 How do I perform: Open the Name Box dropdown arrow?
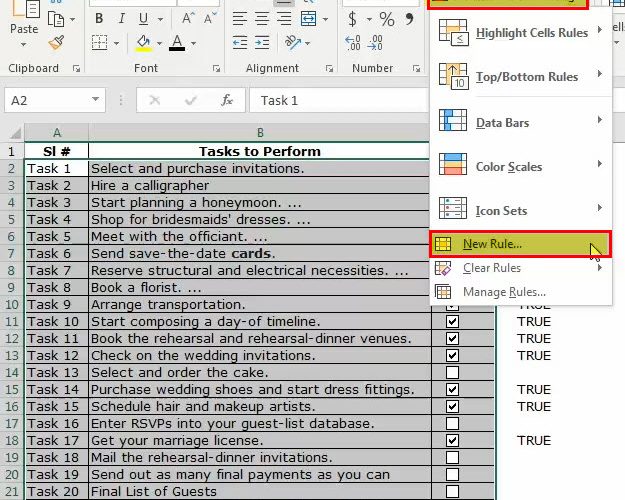point(95,99)
